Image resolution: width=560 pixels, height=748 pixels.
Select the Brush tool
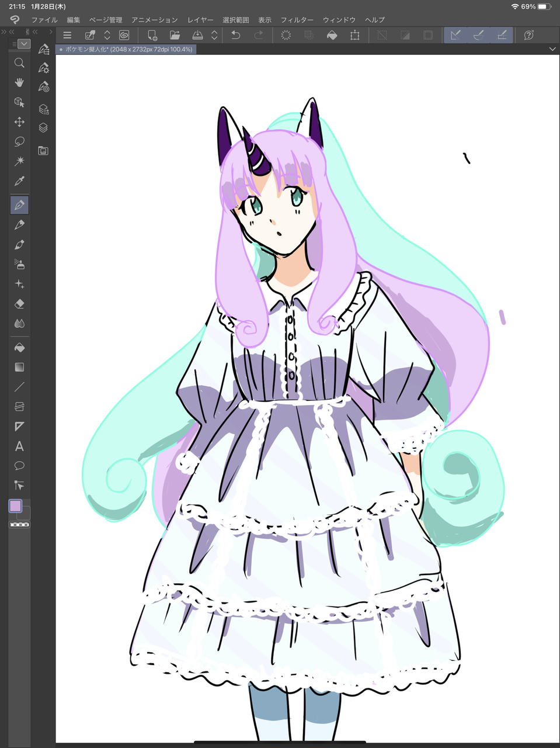[x=19, y=245]
